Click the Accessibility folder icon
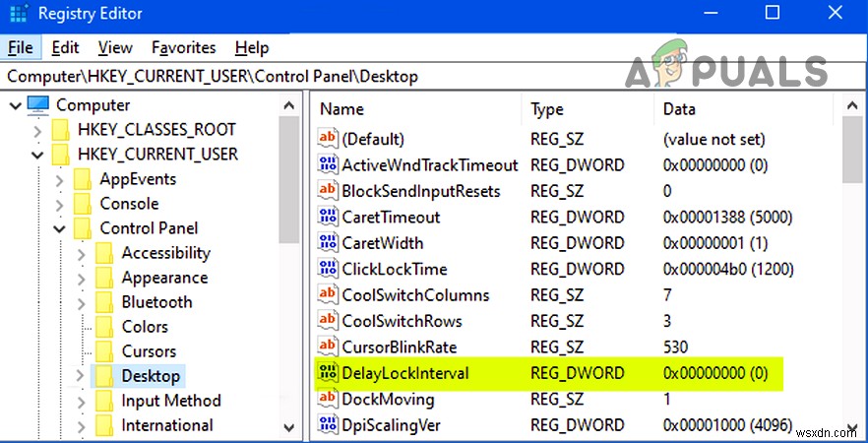868x443 pixels. point(105,253)
